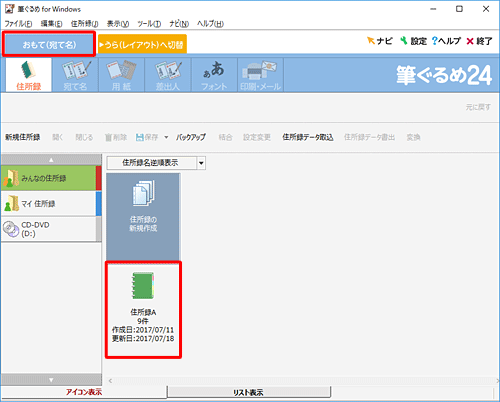Open the フォント font icon
The height and width of the screenshot is (402, 500).
point(214,75)
